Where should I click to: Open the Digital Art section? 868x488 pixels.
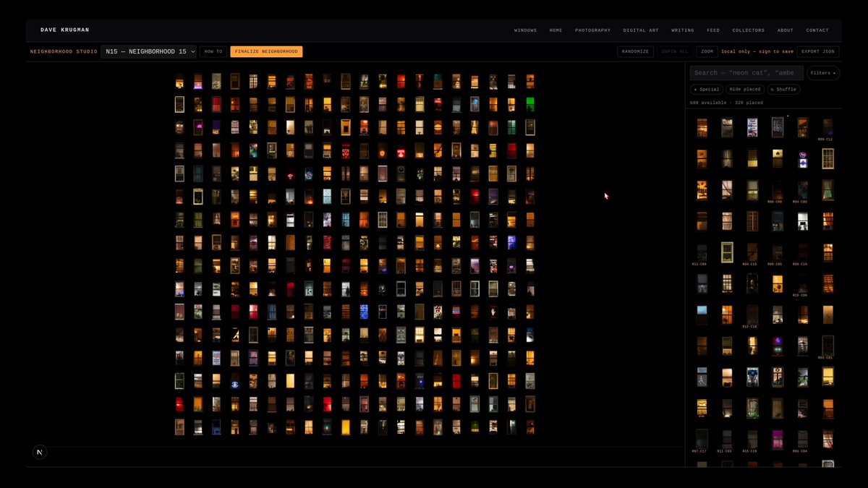click(641, 30)
